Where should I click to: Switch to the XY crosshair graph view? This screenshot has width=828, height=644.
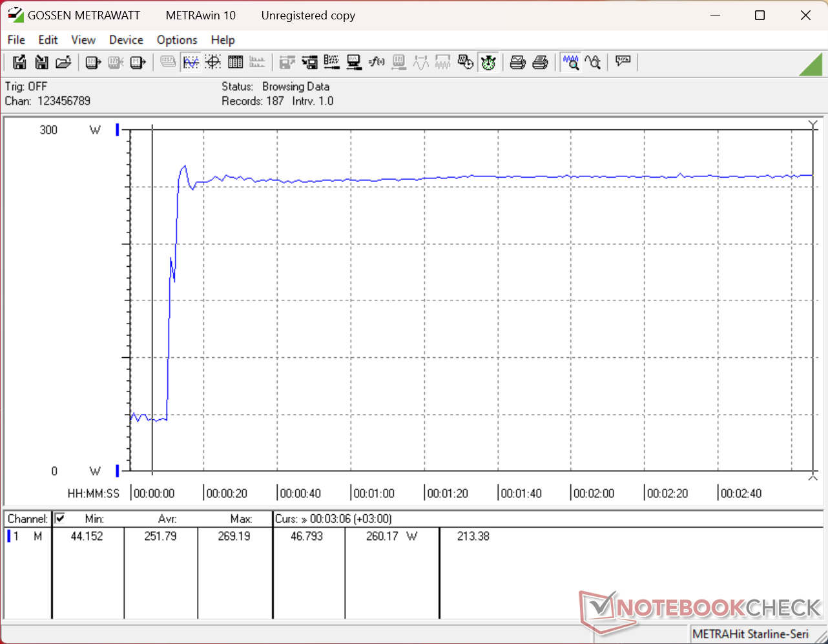[x=213, y=62]
